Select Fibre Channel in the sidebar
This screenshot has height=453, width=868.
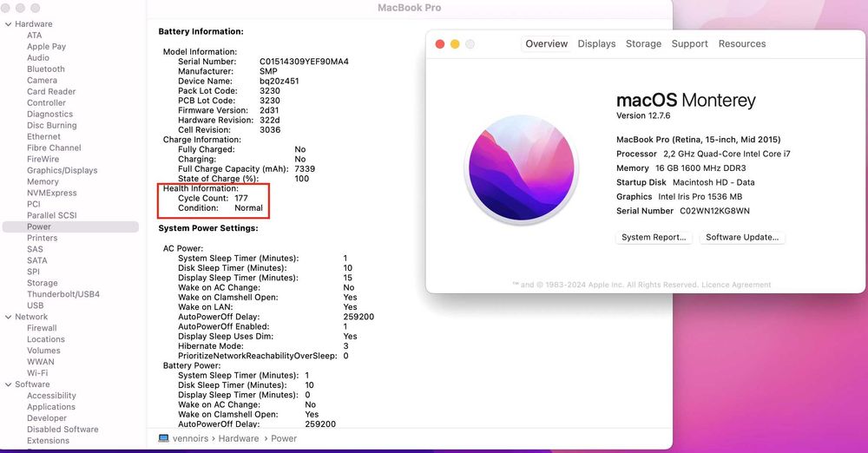coord(54,148)
